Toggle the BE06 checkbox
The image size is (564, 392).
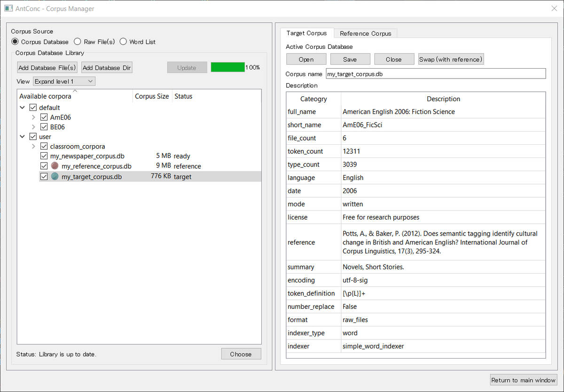(x=44, y=127)
